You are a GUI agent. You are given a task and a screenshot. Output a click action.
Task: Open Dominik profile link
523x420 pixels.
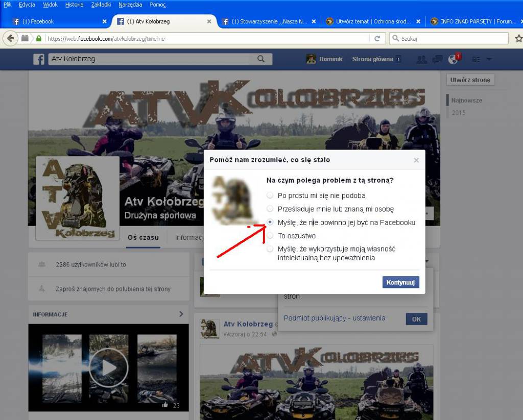(331, 59)
